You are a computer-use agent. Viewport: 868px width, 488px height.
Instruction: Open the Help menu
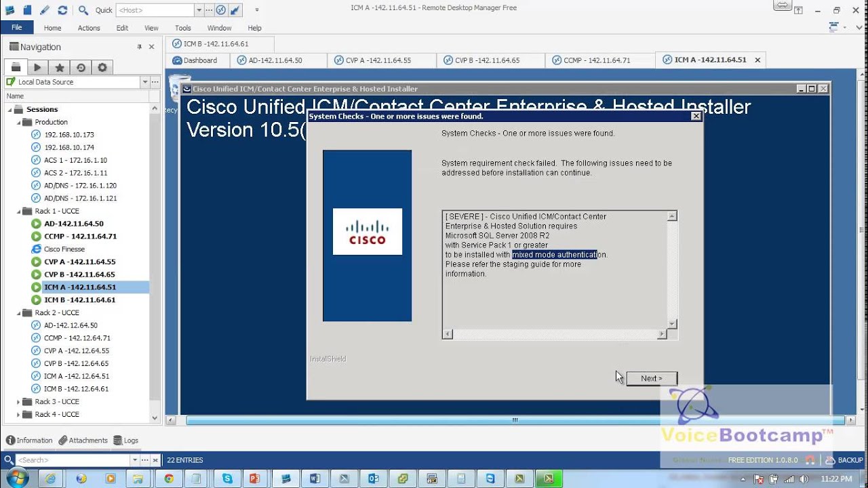pos(254,28)
